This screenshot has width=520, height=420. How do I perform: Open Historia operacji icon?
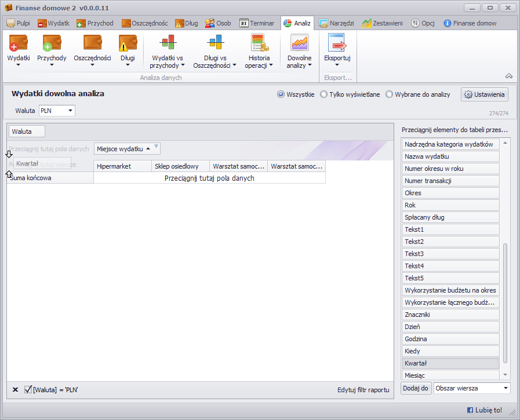click(x=259, y=43)
